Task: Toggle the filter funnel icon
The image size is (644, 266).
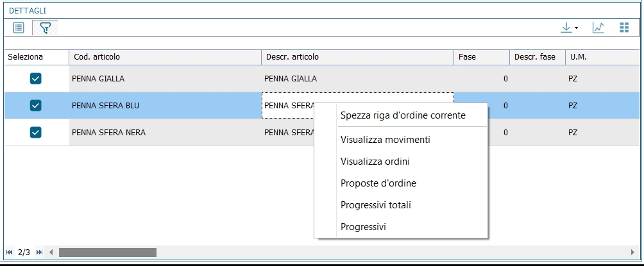Action: tap(45, 28)
